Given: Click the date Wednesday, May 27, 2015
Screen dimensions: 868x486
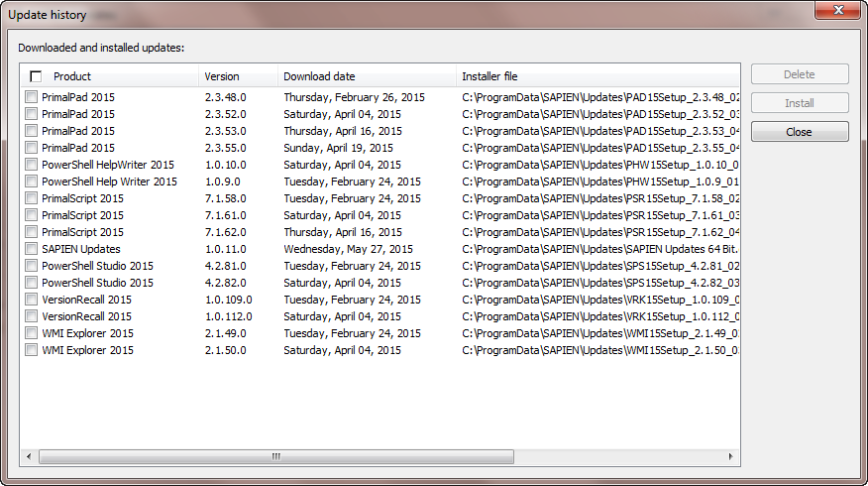Looking at the screenshot, I should (348, 249).
